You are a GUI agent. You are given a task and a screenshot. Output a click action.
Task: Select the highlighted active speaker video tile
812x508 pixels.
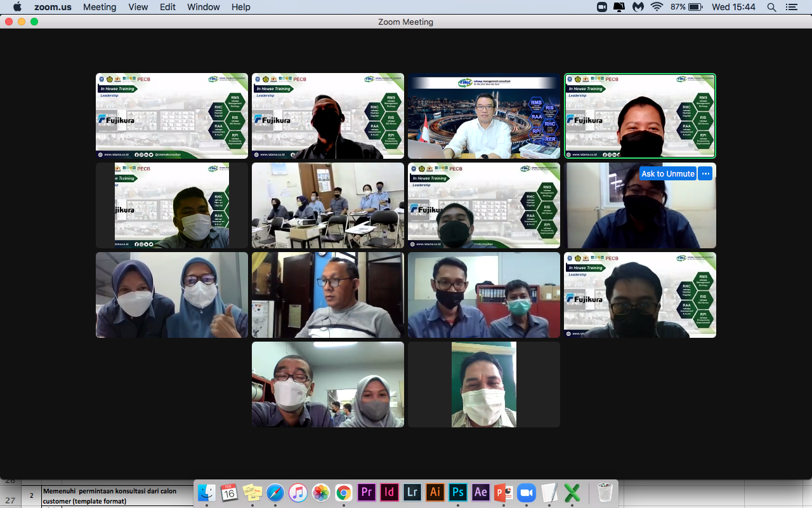640,116
